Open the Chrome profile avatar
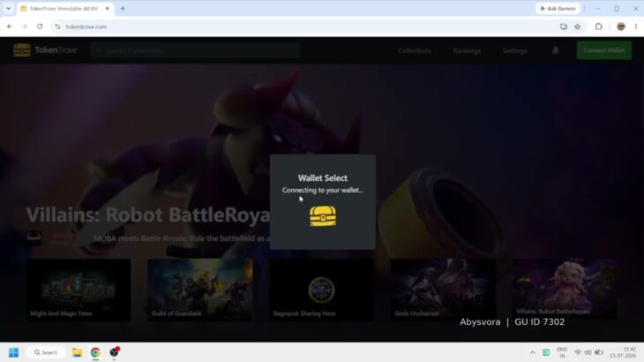Image resolution: width=644 pixels, height=362 pixels. 621,26
